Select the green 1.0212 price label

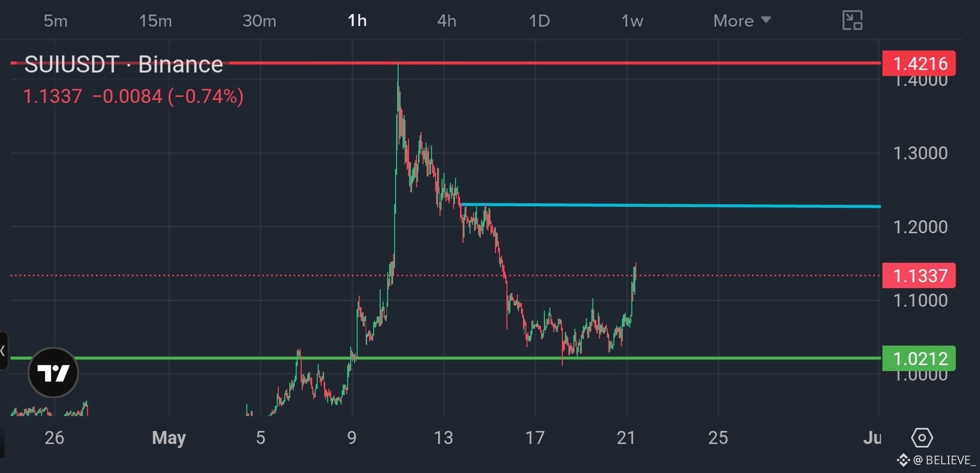point(919,359)
